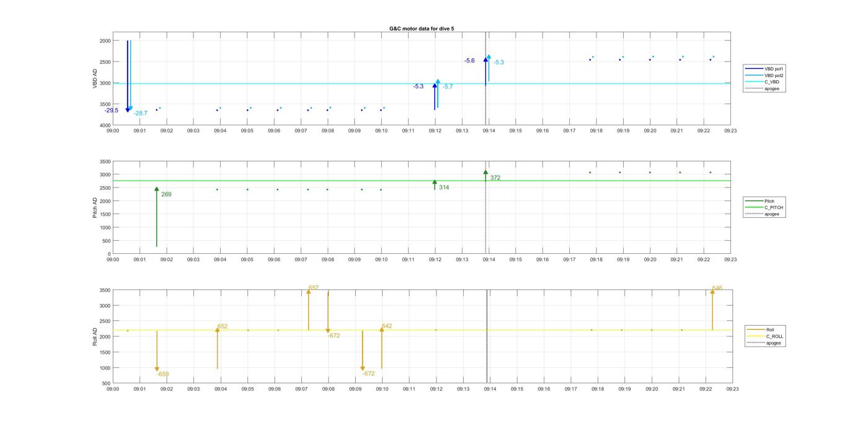The height and width of the screenshot is (430, 868).
Task: Click the "4000" tick on VBD axis
Action: [104, 125]
